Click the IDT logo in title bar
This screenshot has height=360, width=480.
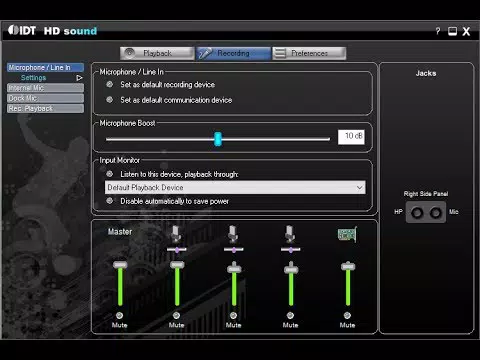pyautogui.click(x=22, y=30)
